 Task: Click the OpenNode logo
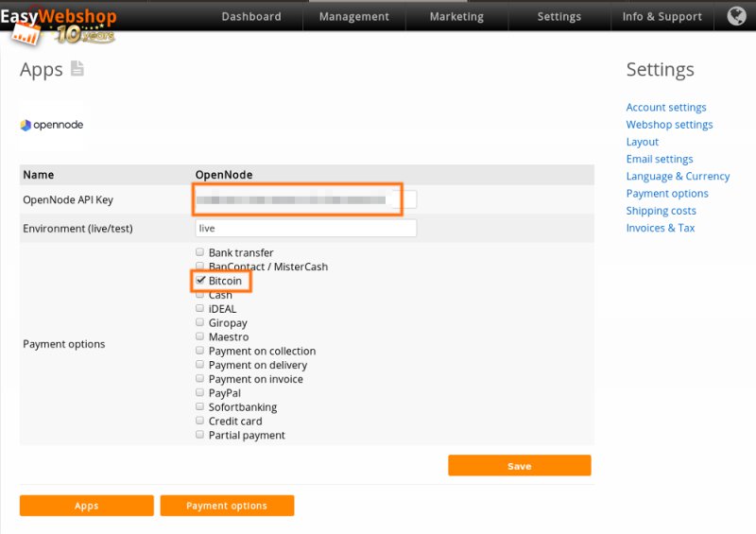click(52, 125)
